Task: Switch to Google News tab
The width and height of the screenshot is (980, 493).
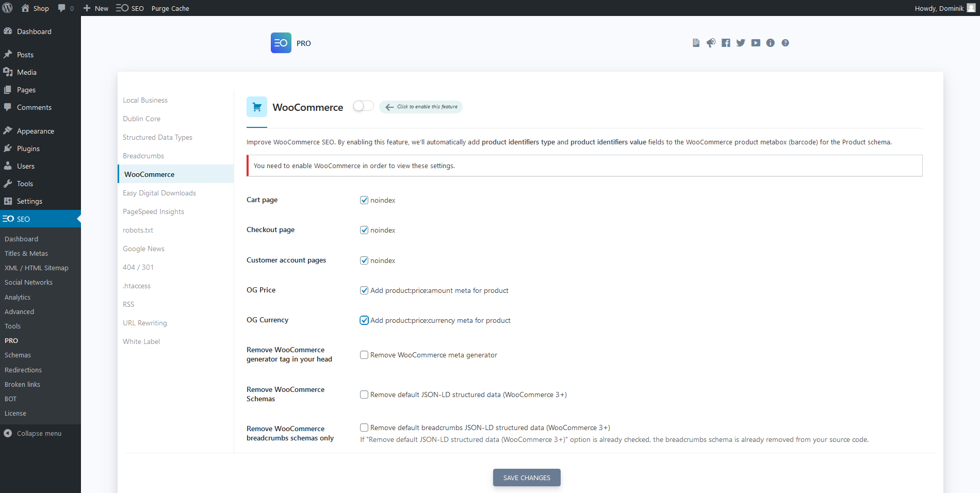Action: (175, 249)
